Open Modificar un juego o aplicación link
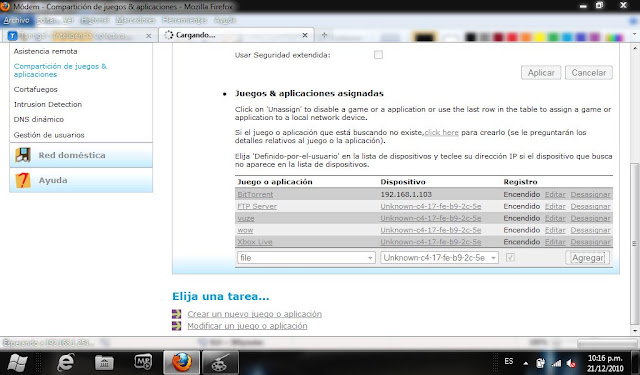This screenshot has height=375, width=640. click(247, 326)
